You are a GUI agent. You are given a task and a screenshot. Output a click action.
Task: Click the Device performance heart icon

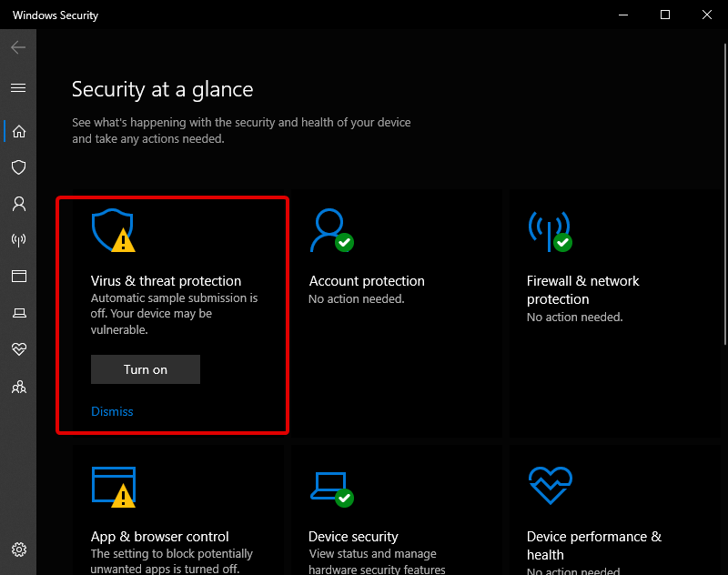click(x=551, y=486)
